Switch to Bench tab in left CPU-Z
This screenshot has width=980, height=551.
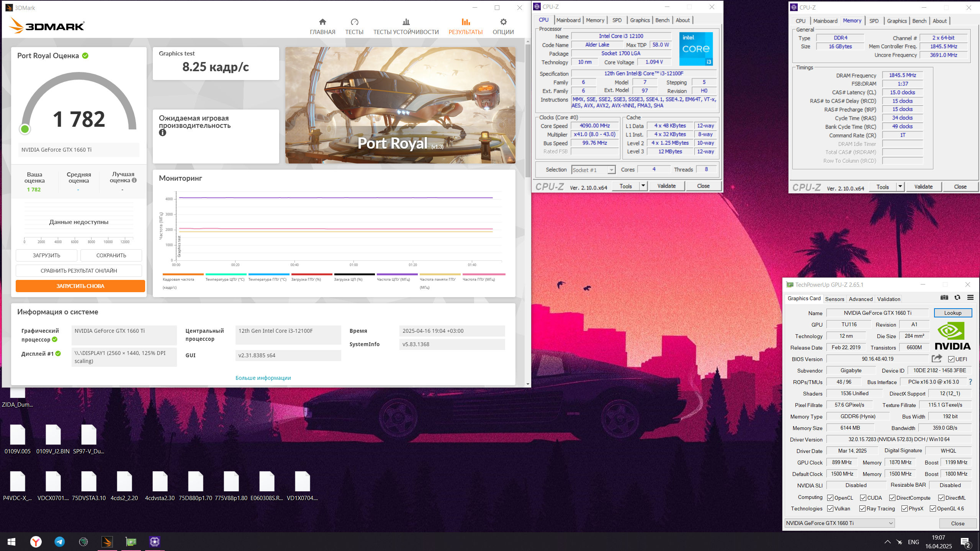662,20
